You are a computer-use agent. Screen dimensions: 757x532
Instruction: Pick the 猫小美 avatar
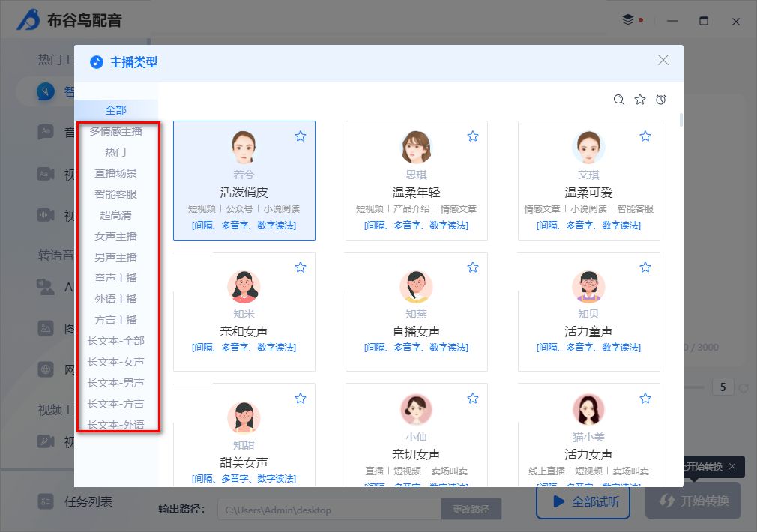coord(588,410)
